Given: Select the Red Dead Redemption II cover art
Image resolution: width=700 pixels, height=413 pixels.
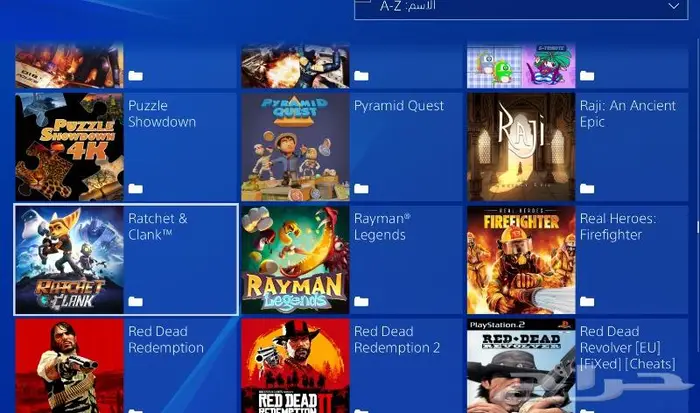Looking at the screenshot, I should point(295,366).
